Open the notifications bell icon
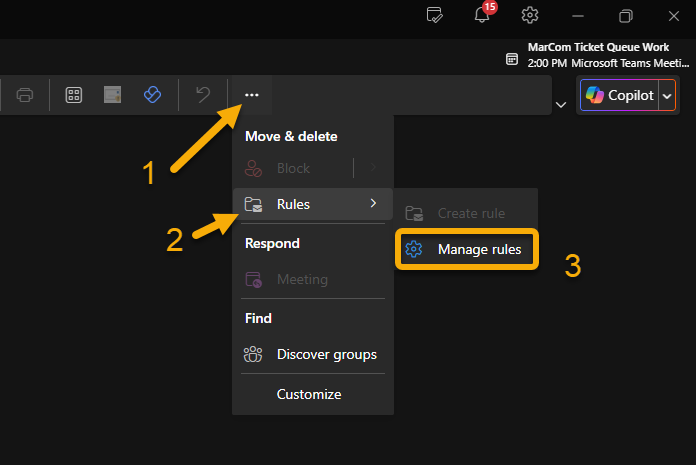The height and width of the screenshot is (465, 696). point(482,15)
